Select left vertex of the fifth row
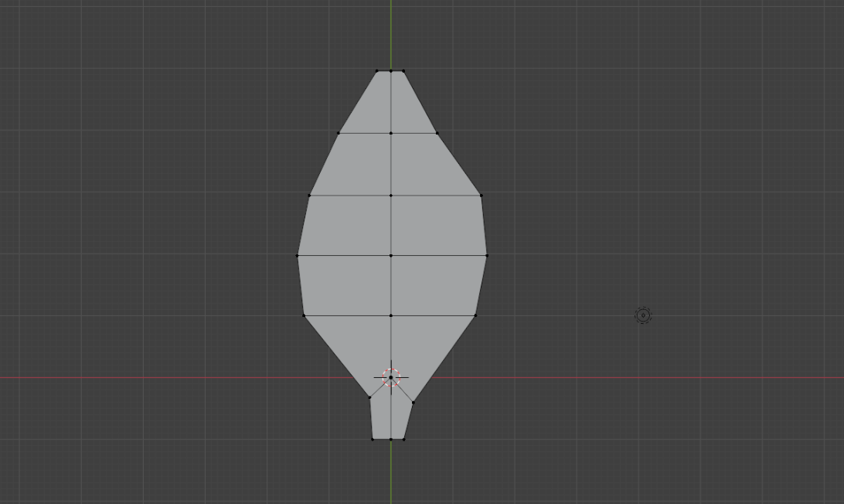The width and height of the screenshot is (844, 504). pyautogui.click(x=304, y=315)
